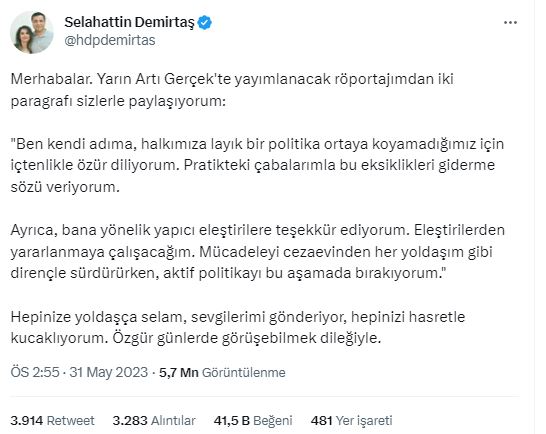Open the @hdpdemirtas handle link
Screen dimensions: 546x434
pos(110,40)
